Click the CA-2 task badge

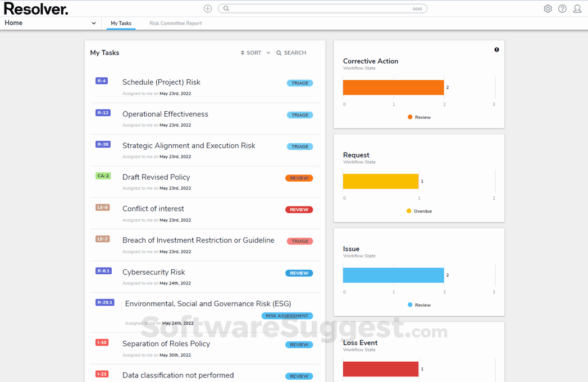103,176
